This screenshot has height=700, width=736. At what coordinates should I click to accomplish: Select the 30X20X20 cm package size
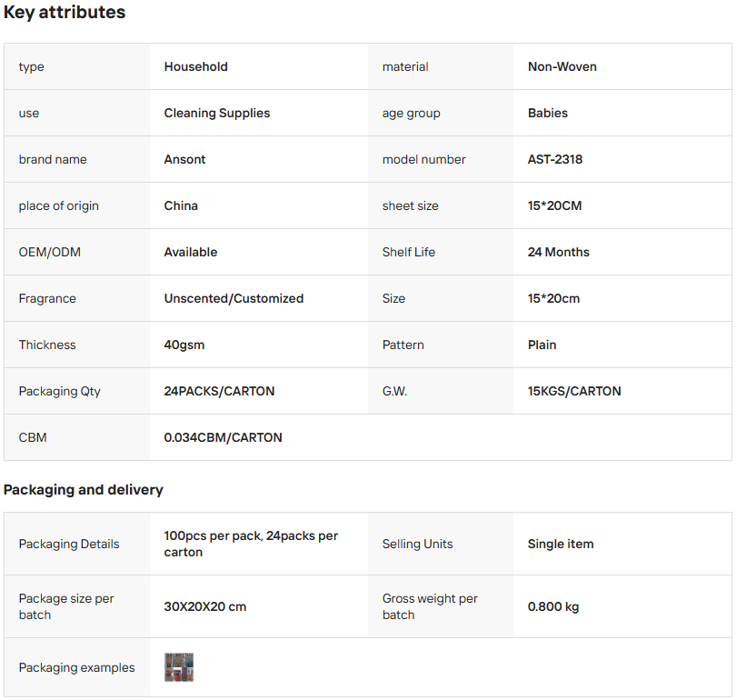pyautogui.click(x=204, y=606)
